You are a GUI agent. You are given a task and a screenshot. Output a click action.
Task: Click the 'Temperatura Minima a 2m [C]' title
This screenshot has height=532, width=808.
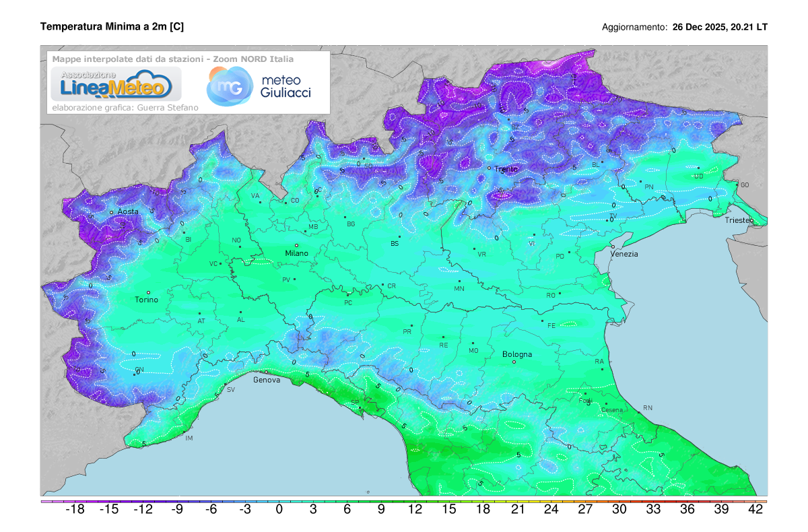click(x=112, y=27)
